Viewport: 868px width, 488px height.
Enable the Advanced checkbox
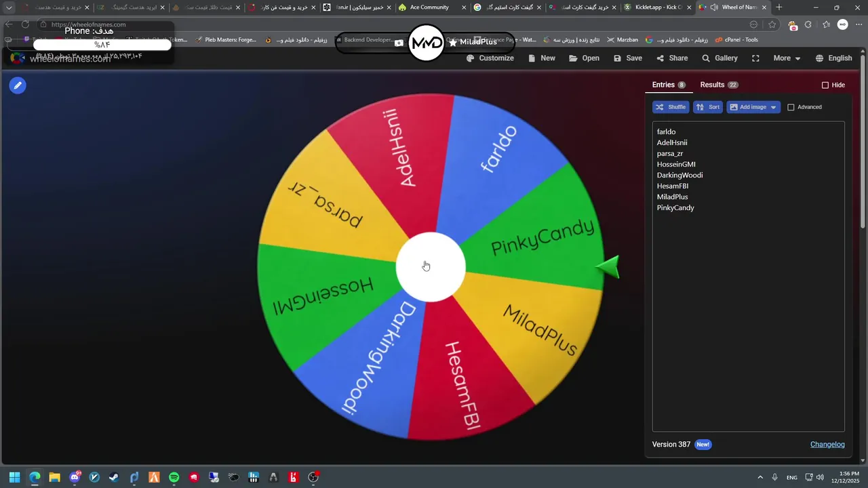coord(791,107)
